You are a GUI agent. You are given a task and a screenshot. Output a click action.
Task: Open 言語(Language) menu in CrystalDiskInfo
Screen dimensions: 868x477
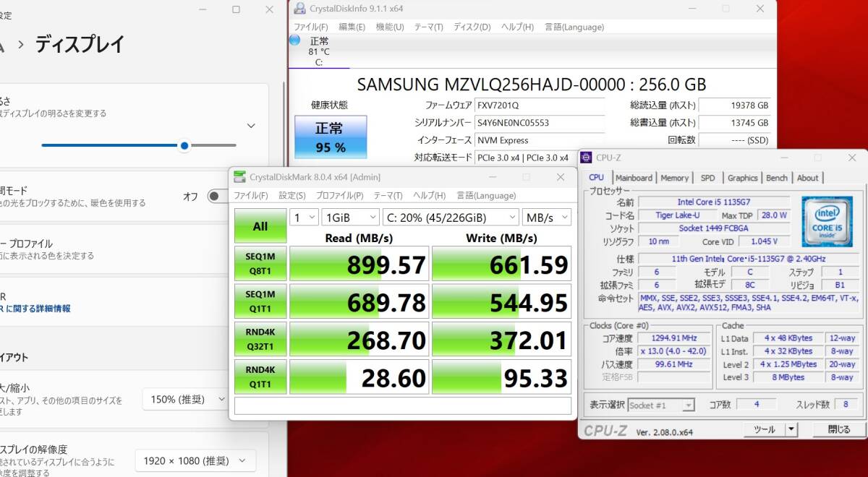pos(574,27)
